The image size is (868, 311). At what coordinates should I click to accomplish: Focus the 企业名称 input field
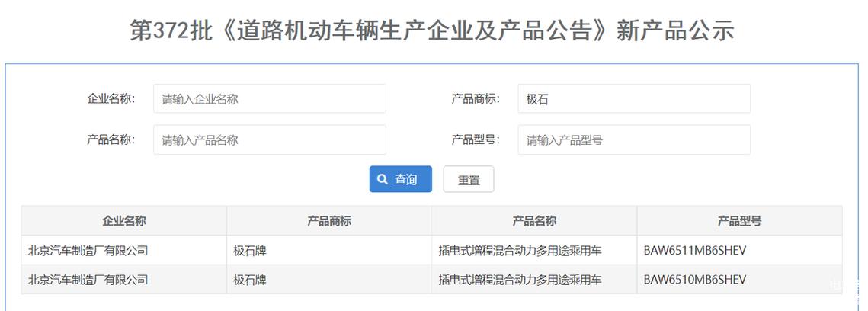click(x=270, y=99)
